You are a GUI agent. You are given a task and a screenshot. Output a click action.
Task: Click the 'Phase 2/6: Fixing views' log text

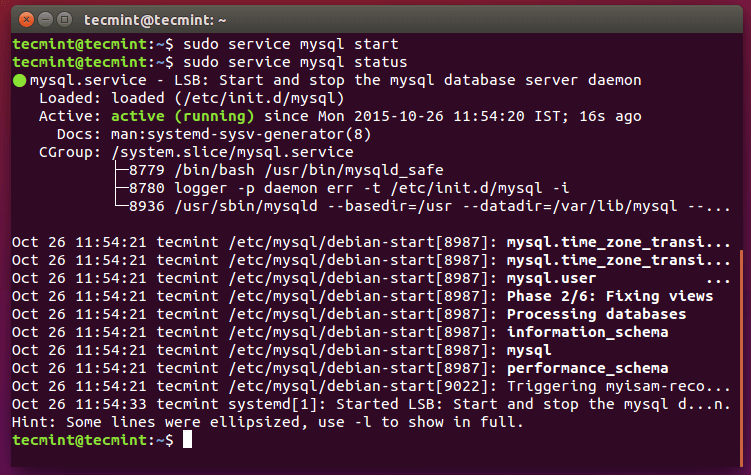[x=610, y=296]
